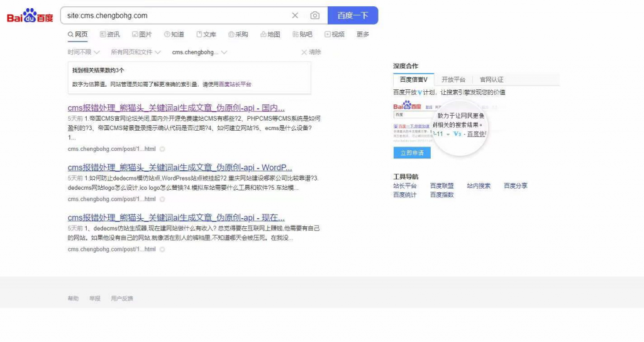The height and width of the screenshot is (342, 644).
Task: Select the 百度信誉V tab
Action: (x=414, y=80)
